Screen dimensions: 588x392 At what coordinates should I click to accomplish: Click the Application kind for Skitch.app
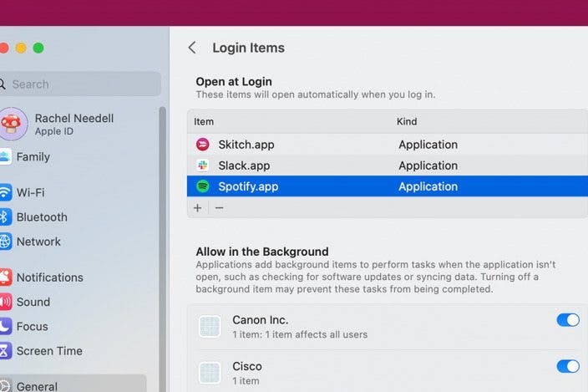tap(428, 145)
